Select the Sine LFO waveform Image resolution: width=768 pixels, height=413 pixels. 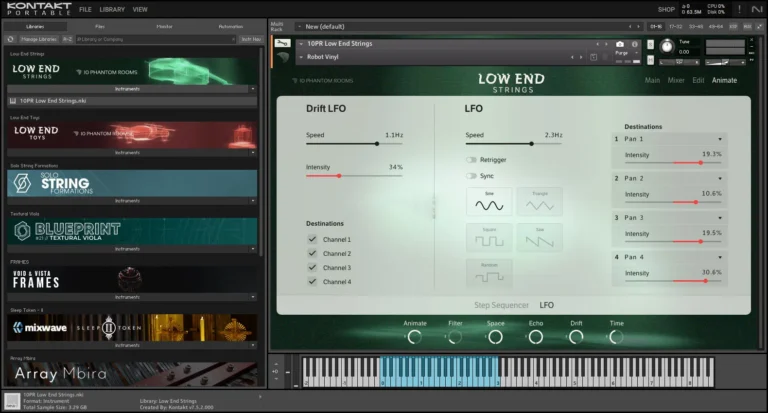(489, 201)
